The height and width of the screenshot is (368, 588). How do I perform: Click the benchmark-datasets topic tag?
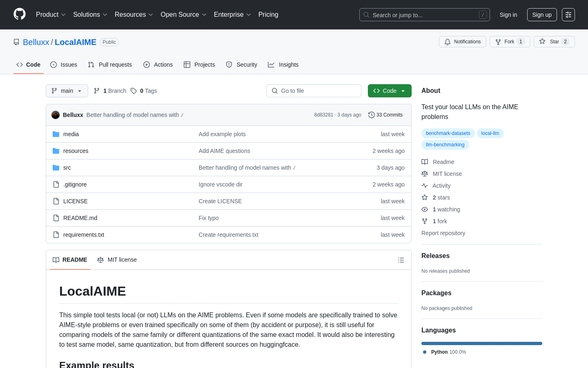pyautogui.click(x=448, y=133)
